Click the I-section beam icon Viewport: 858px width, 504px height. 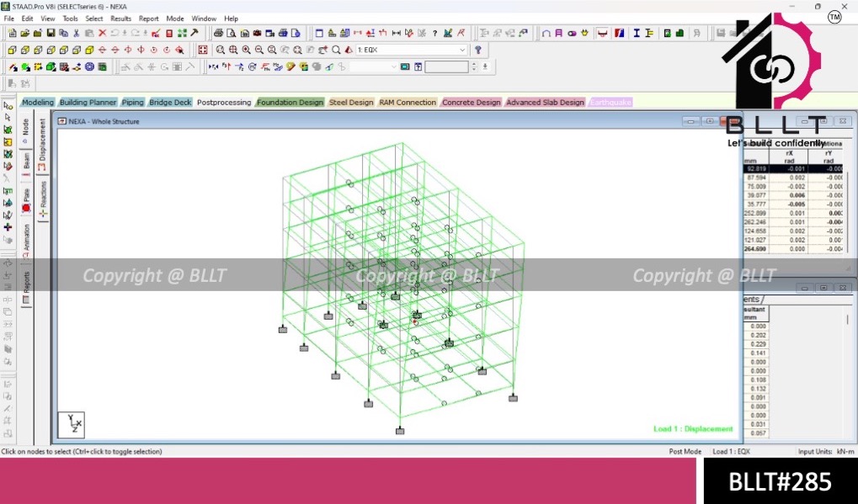[x=637, y=33]
